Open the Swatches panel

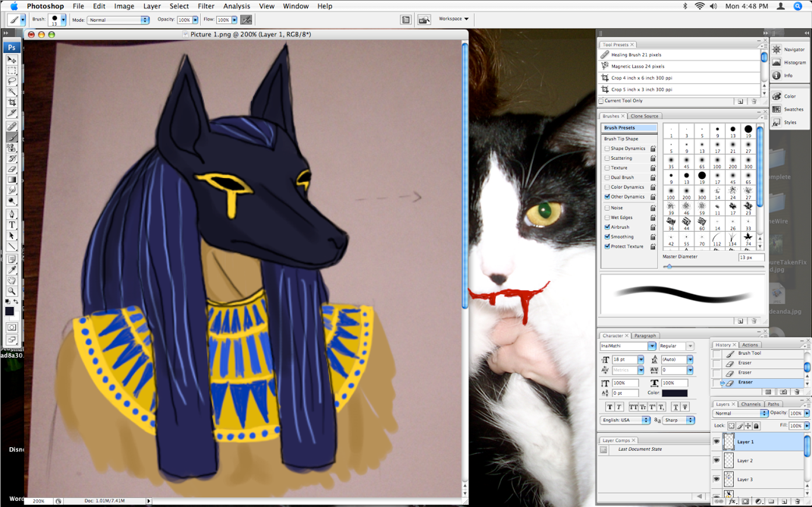tap(788, 109)
